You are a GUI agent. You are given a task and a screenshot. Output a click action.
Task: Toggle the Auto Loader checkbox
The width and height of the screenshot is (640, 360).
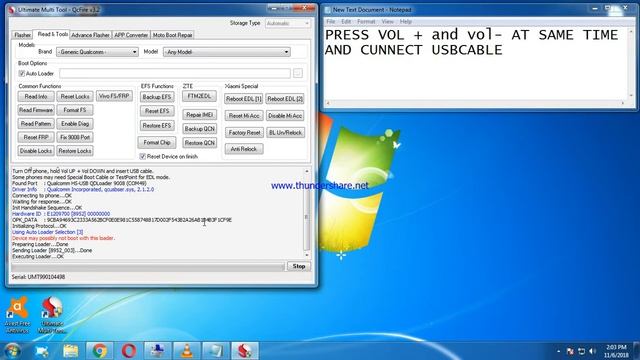[x=22, y=73]
